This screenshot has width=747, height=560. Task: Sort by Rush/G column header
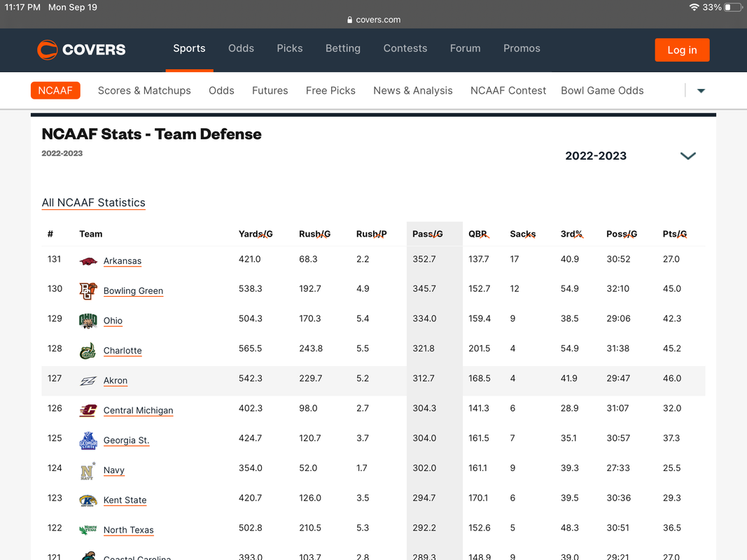coord(315,234)
